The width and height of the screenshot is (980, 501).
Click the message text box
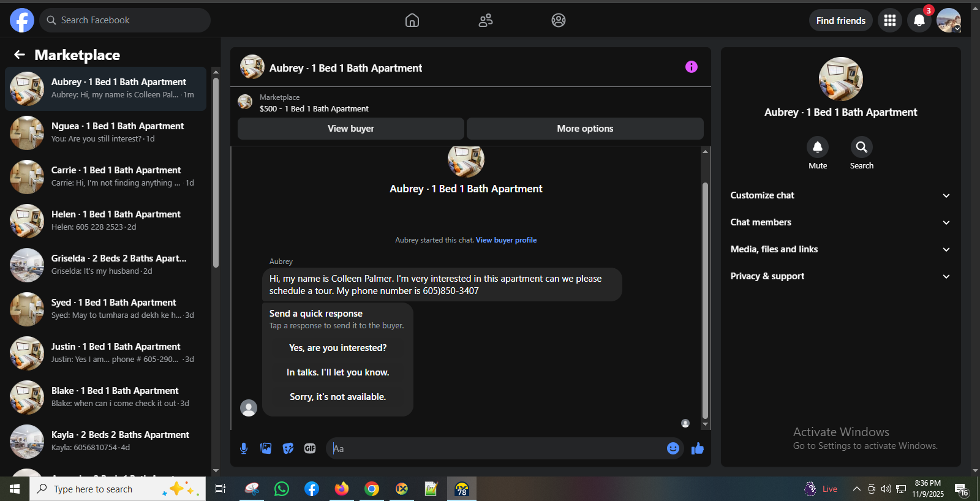[496, 448]
